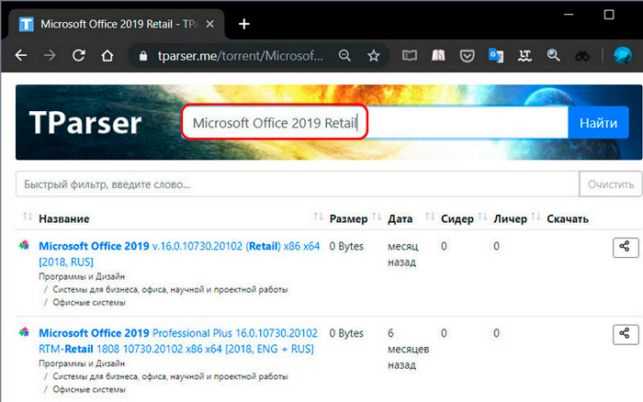Click share button for v.16.0.10730.20102 row
The image size is (643, 402).
(625, 247)
